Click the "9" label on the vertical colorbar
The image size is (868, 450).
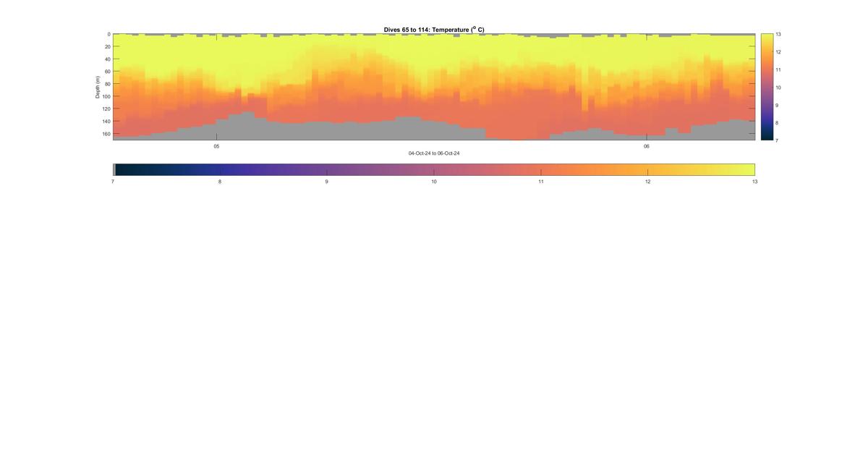coord(777,105)
